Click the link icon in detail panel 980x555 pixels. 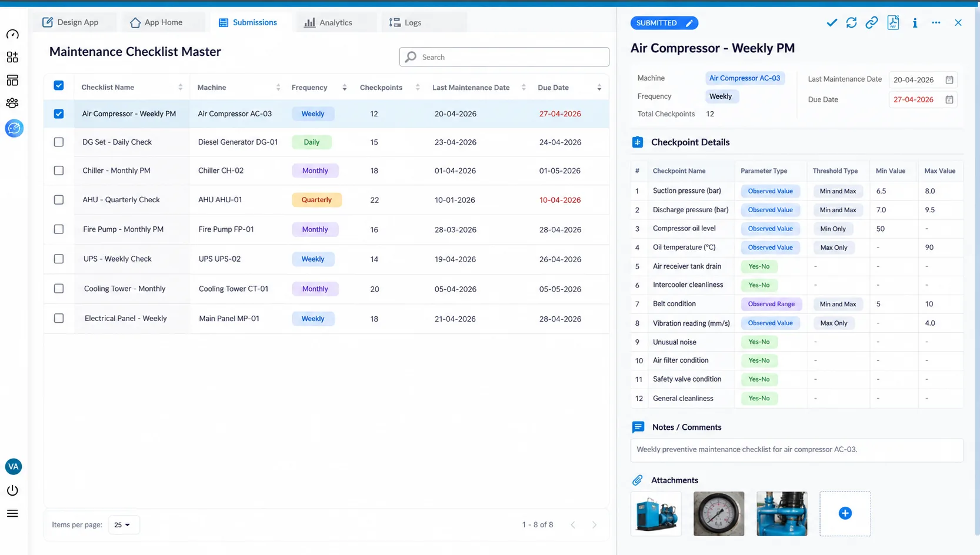coord(872,23)
